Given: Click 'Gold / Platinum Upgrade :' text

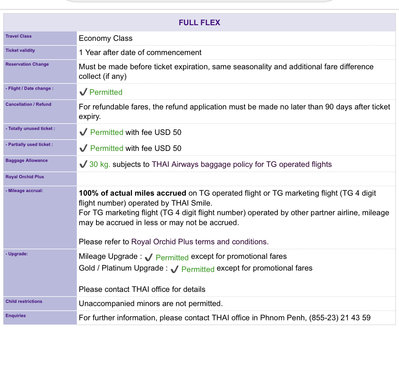Looking at the screenshot, I should (x=123, y=268).
